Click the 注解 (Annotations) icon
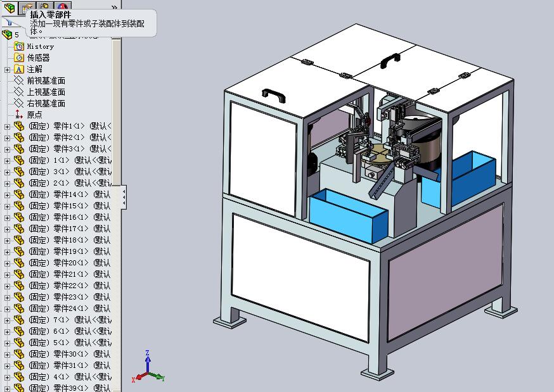Screen dimensions: 554x392 (20, 69)
